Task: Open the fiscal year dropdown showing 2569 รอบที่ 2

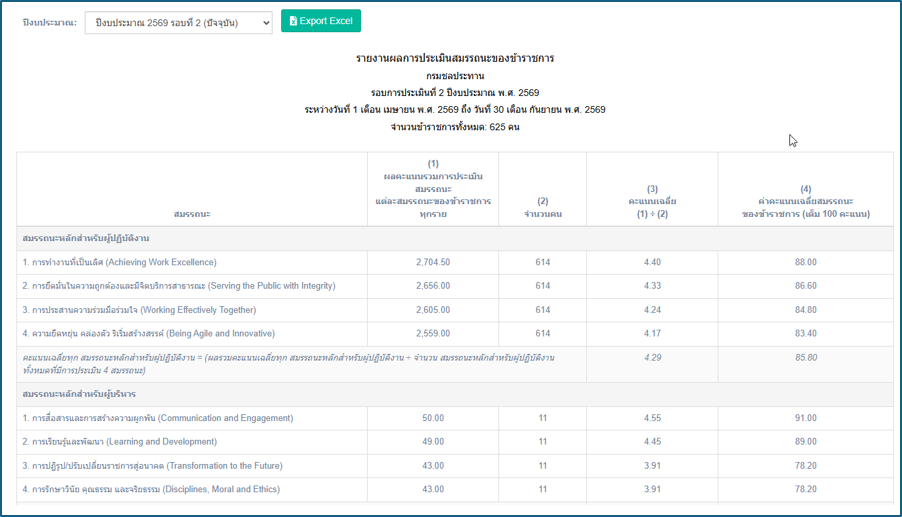Action: (178, 23)
